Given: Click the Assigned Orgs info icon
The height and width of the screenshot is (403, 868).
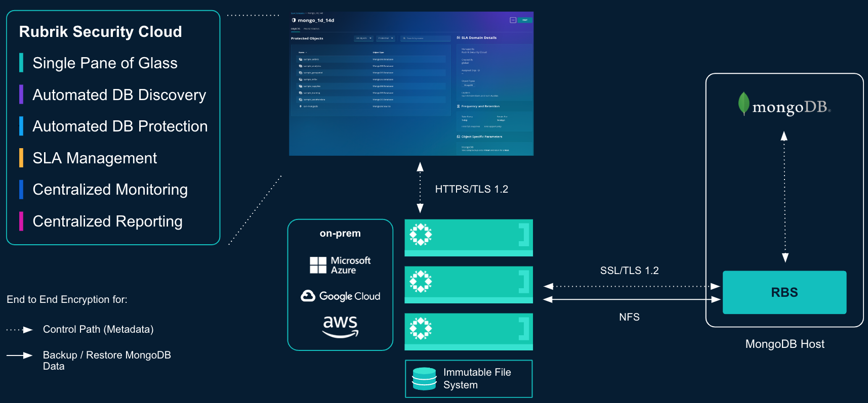Looking at the screenshot, I should [x=479, y=70].
